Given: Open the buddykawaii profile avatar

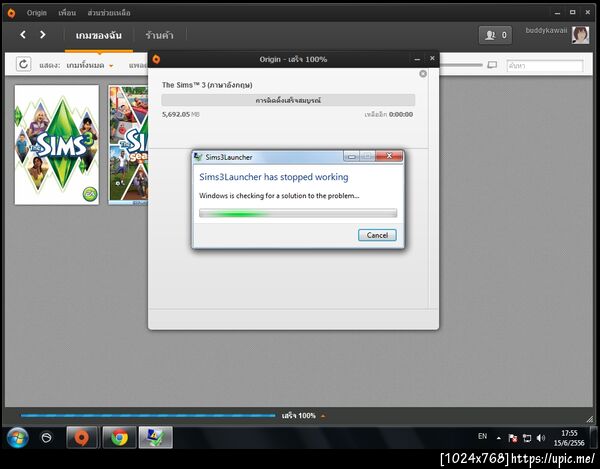Looking at the screenshot, I should click(x=580, y=35).
